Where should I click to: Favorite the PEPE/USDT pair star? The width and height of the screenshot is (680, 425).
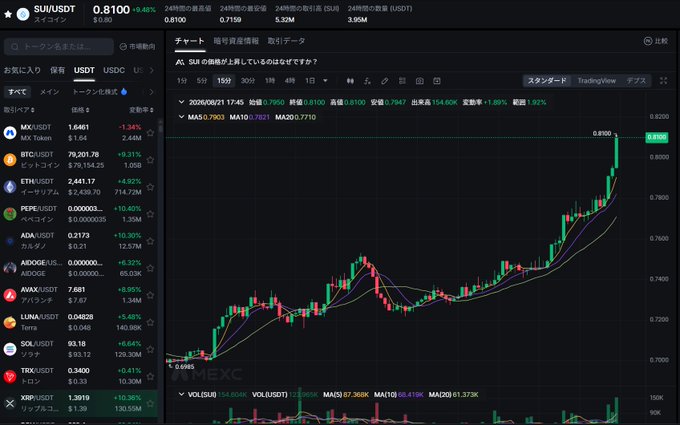(x=150, y=214)
